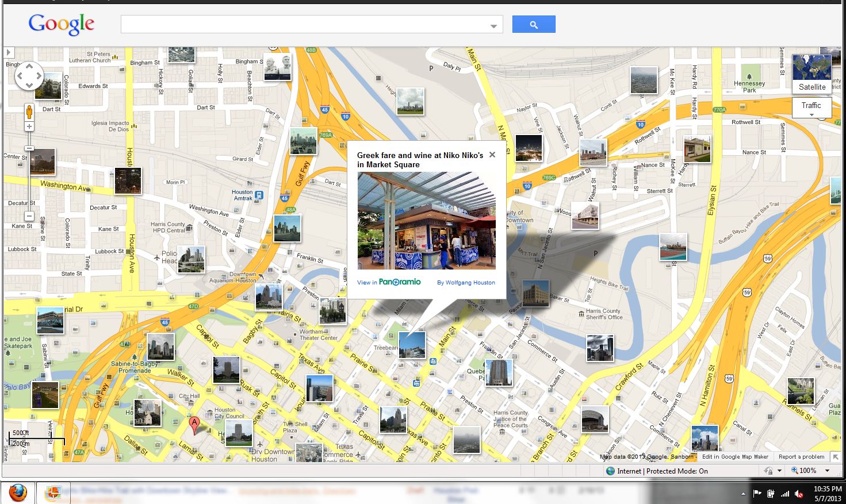The height and width of the screenshot is (504, 846).
Task: Expand the overview map corner arrow
Action: click(836, 457)
